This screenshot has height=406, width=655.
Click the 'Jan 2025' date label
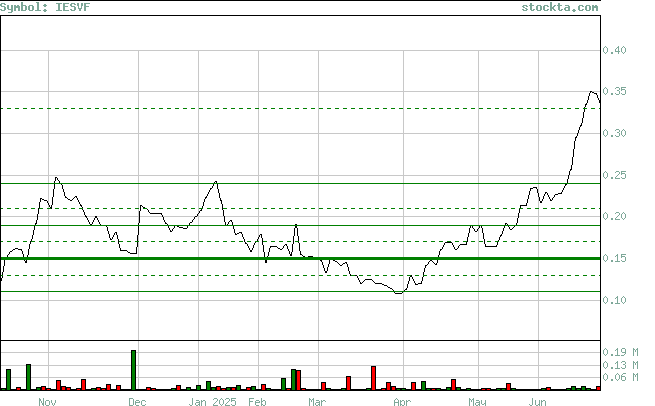[212, 402]
